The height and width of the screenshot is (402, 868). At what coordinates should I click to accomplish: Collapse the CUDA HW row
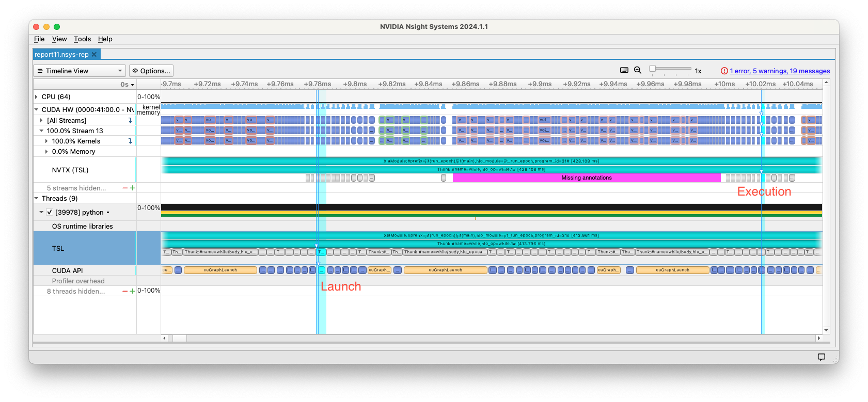click(x=36, y=109)
